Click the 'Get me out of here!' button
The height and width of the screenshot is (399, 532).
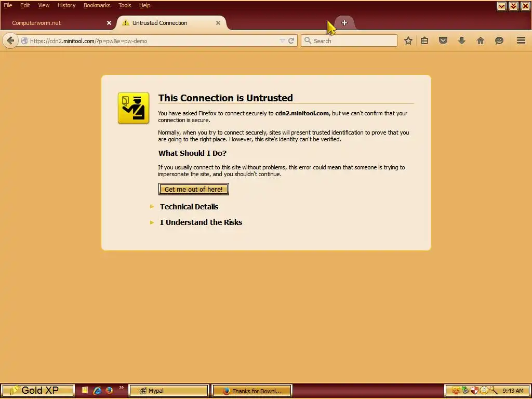194,189
